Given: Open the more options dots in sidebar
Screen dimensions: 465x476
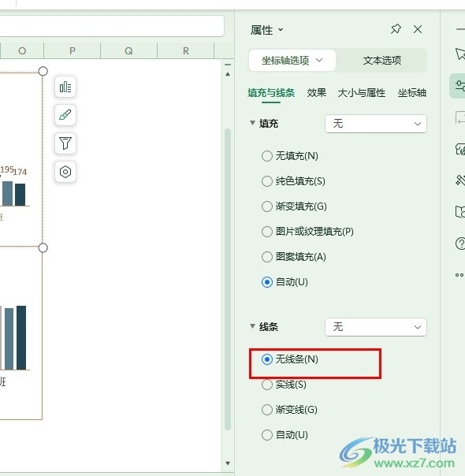Looking at the screenshot, I should click(x=459, y=275).
